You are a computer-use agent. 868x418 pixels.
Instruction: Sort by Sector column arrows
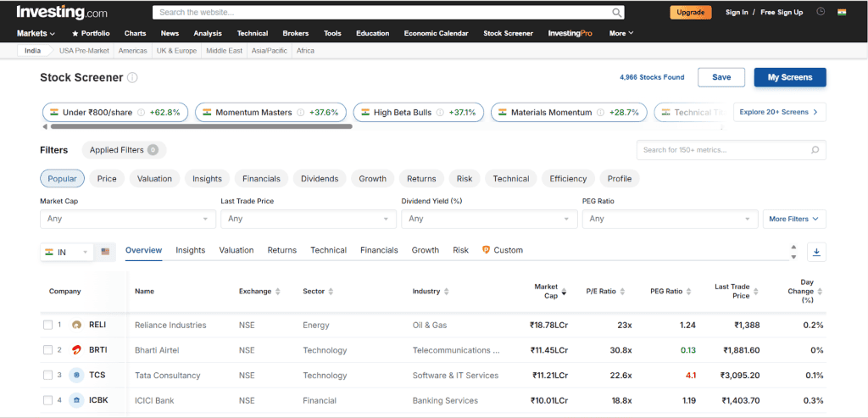(x=331, y=291)
